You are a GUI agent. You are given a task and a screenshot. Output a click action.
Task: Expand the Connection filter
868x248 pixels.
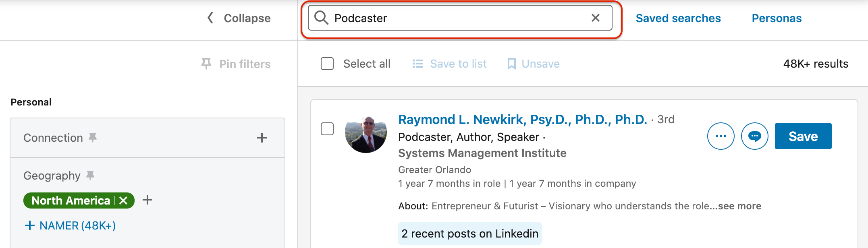262,138
